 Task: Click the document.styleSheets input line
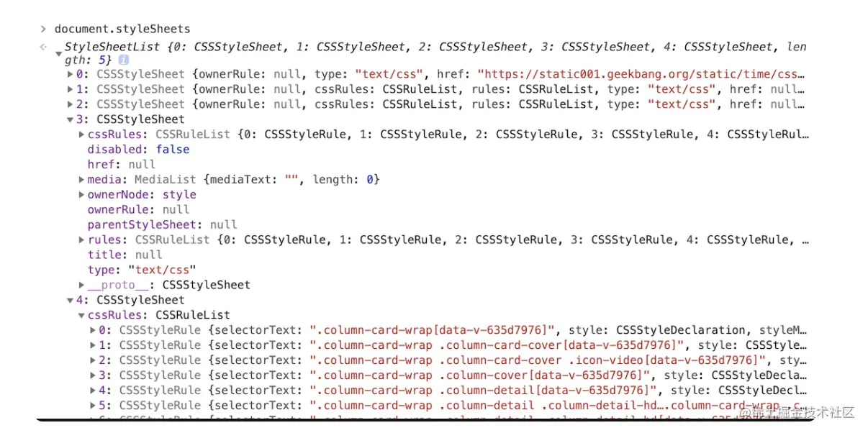pyautogui.click(x=122, y=29)
